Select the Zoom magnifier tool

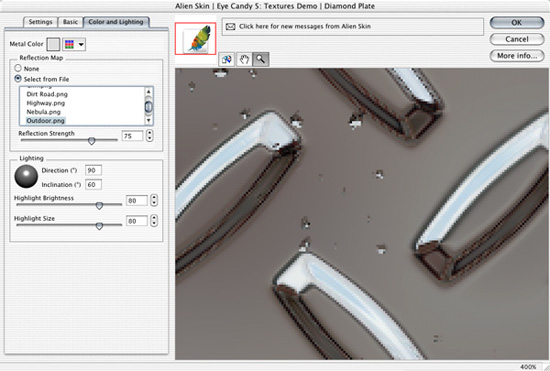[260, 59]
